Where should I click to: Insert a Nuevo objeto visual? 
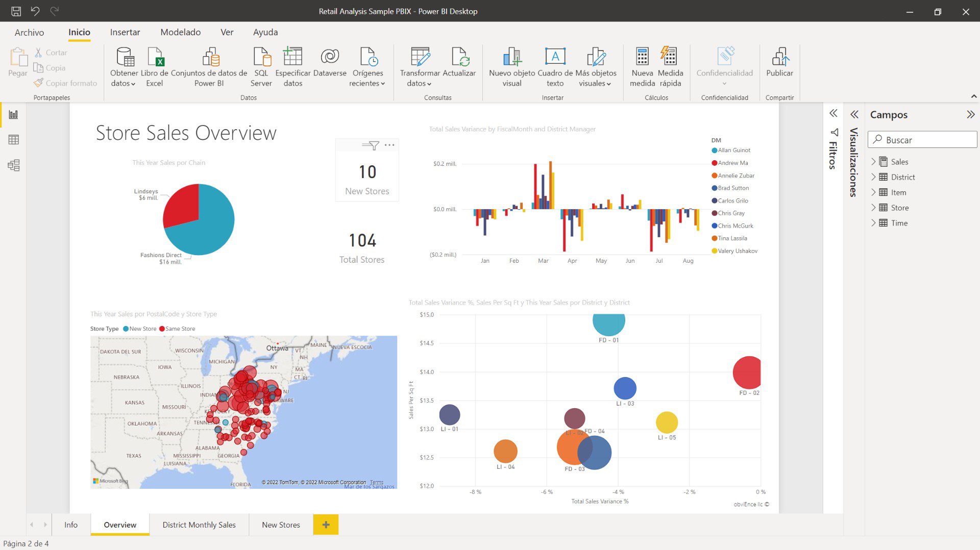(x=512, y=67)
